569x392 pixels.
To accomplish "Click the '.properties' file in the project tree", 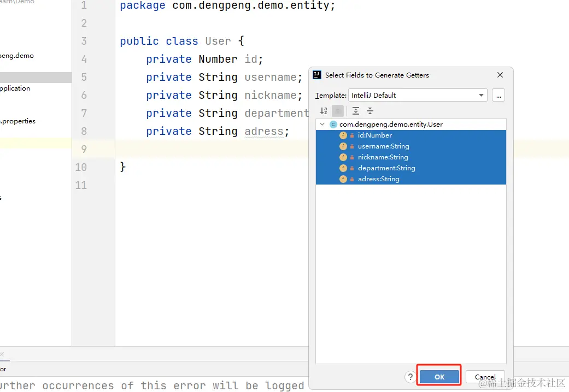I will click(x=18, y=121).
